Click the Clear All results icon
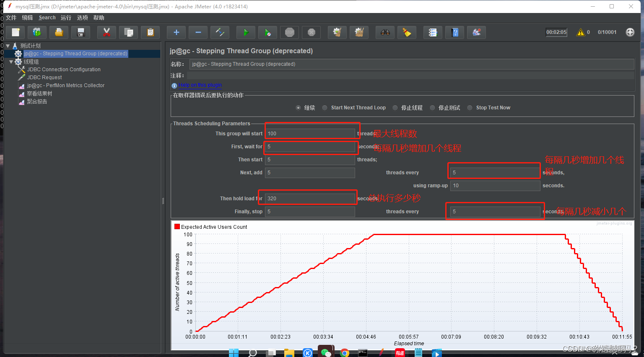Image resolution: width=644 pixels, height=357 pixels. pos(359,32)
